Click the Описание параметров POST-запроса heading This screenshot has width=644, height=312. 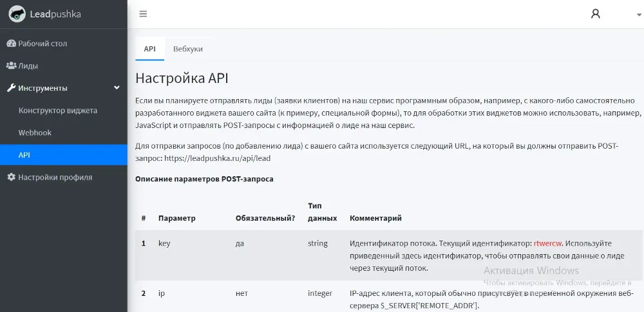(x=204, y=179)
